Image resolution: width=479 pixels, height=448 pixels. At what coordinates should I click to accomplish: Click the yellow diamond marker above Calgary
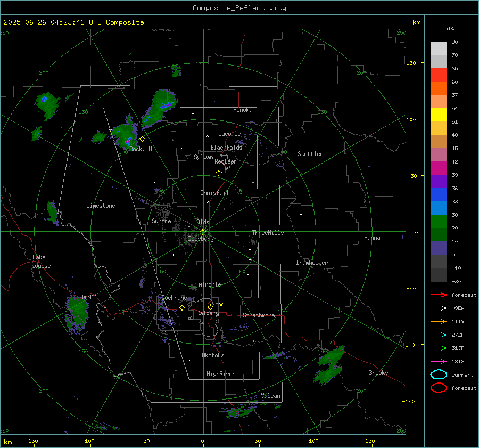[x=210, y=307]
